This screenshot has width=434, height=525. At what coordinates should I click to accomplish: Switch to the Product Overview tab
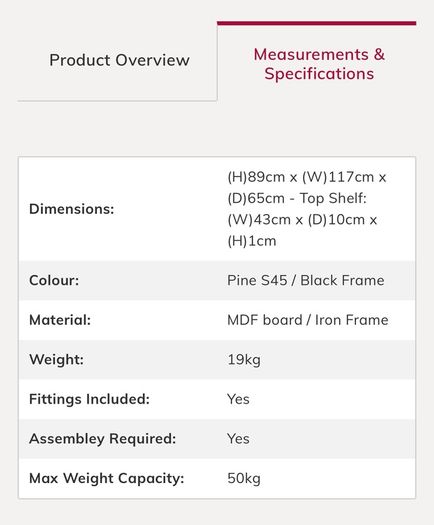pos(119,60)
